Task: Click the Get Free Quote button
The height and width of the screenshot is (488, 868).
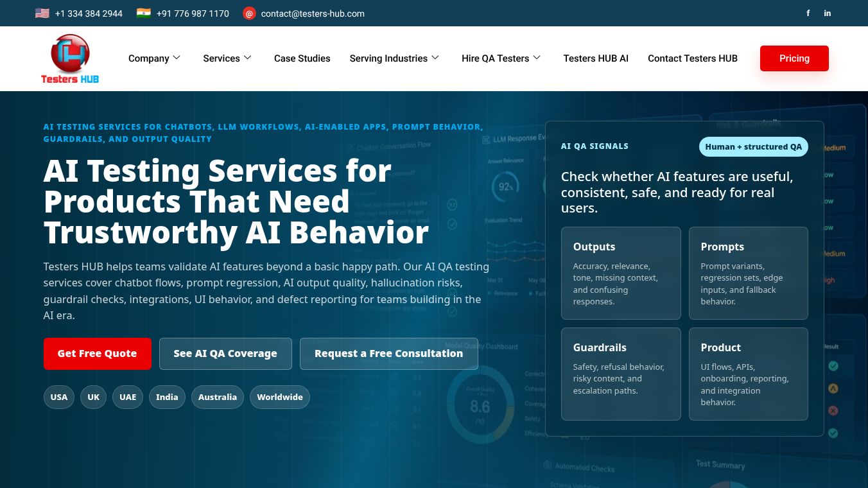Action: pyautogui.click(x=98, y=354)
